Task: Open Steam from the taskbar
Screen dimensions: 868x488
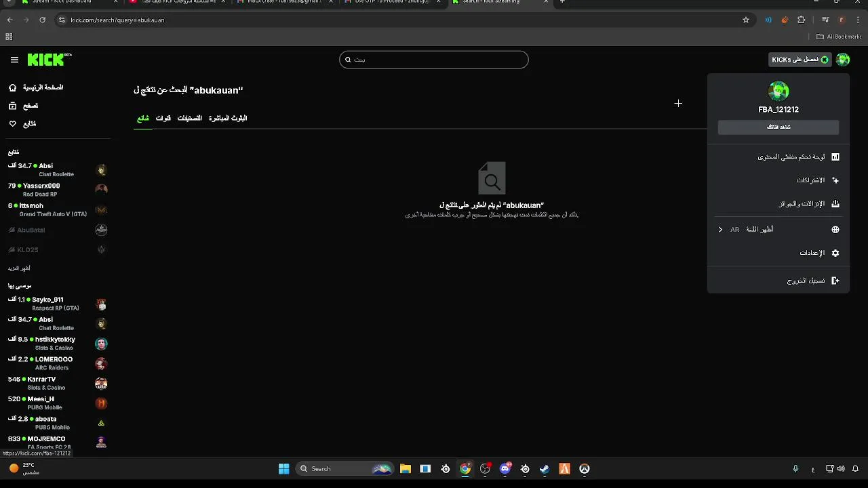Action: (x=545, y=468)
